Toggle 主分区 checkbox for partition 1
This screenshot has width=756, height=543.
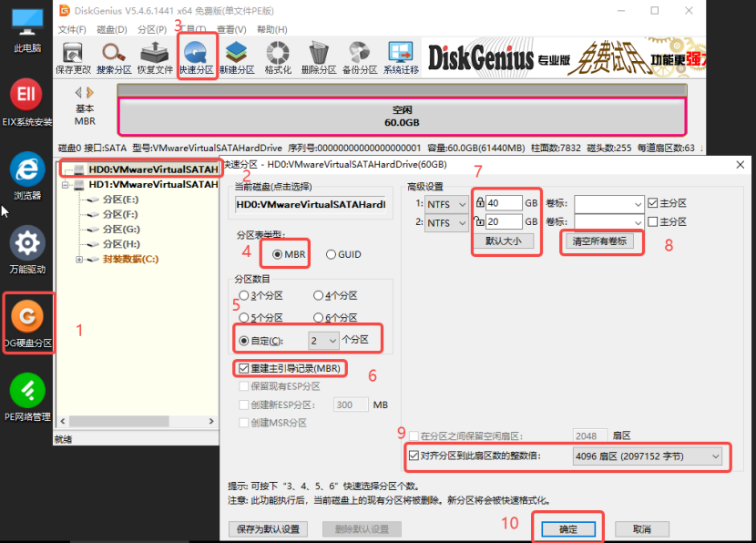(x=653, y=203)
